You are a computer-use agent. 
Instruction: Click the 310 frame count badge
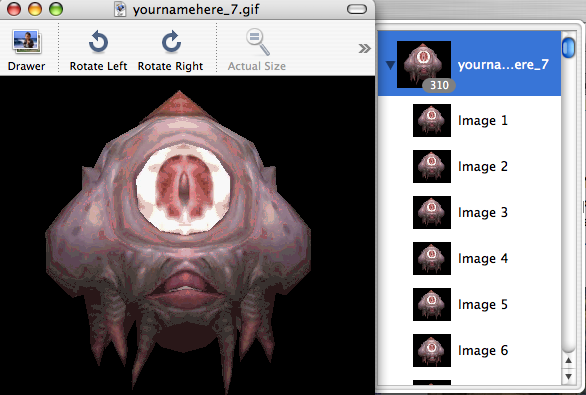coord(439,85)
